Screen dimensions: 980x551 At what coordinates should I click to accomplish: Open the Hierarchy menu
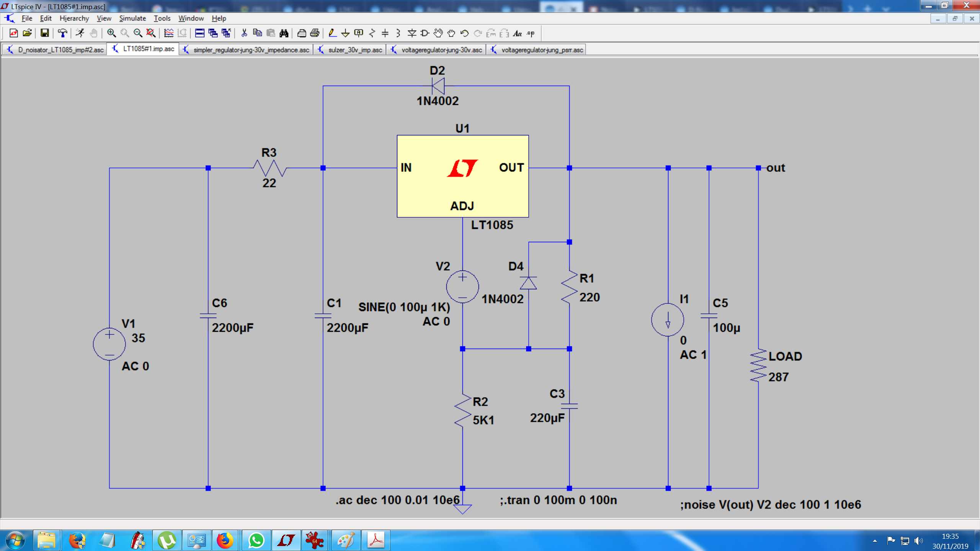click(x=74, y=18)
